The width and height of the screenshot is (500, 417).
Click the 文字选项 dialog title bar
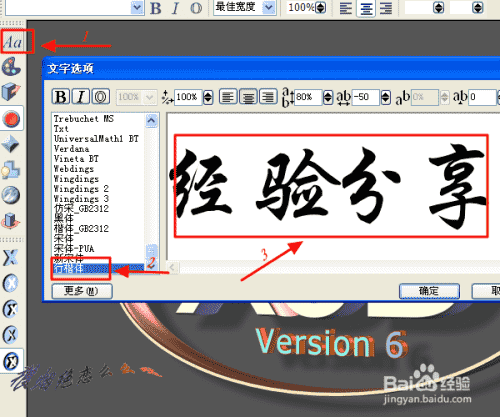point(271,68)
